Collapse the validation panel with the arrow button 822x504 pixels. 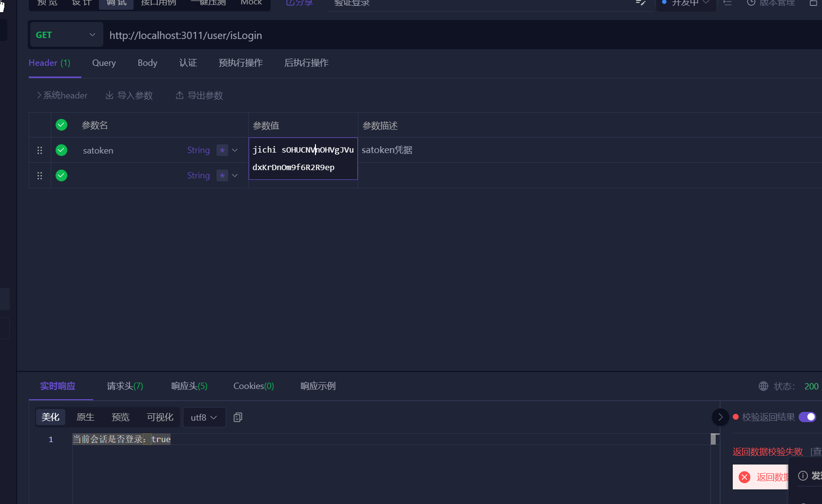[x=721, y=417]
